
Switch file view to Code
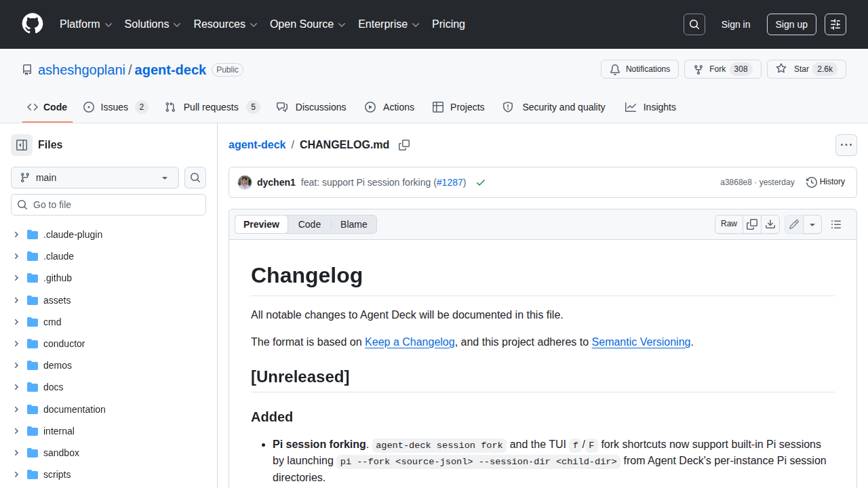click(x=309, y=224)
